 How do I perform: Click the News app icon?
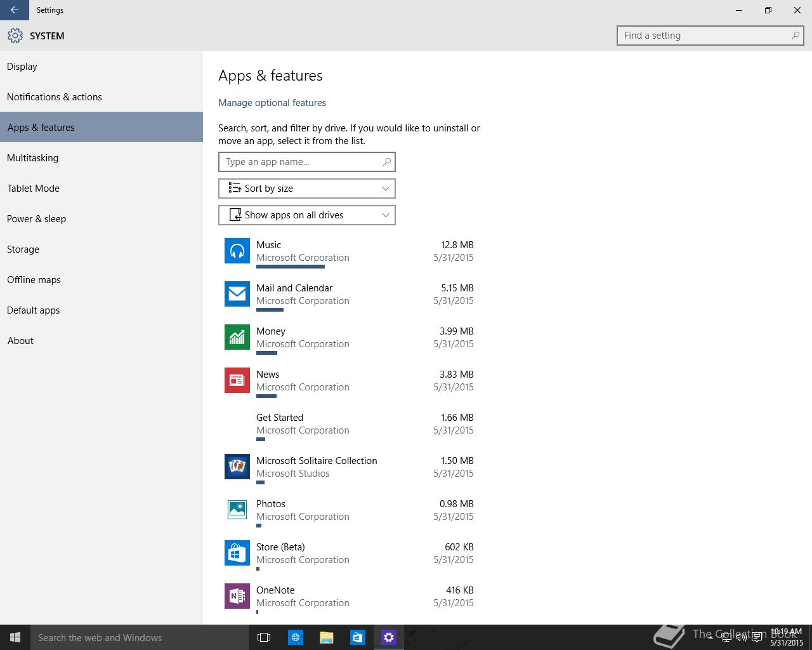point(237,380)
